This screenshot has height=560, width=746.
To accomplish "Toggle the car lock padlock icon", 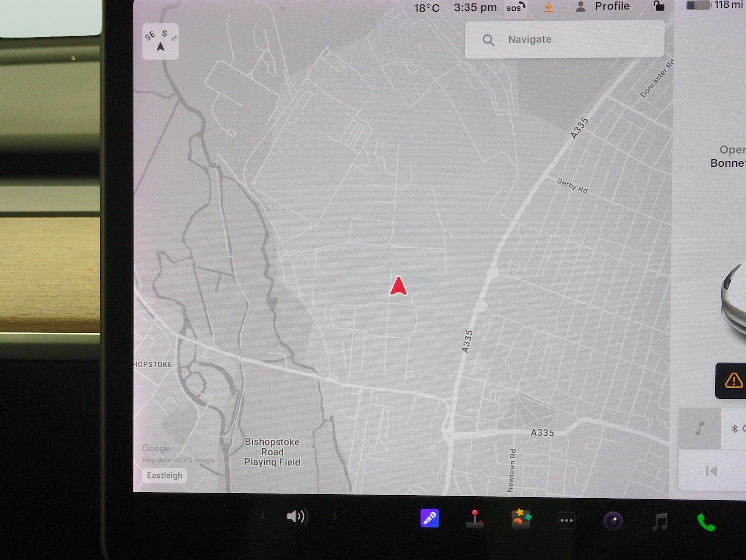I will coord(658,6).
